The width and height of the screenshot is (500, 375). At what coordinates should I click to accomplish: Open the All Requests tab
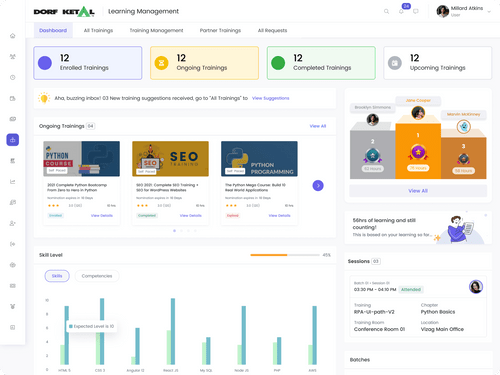(272, 30)
